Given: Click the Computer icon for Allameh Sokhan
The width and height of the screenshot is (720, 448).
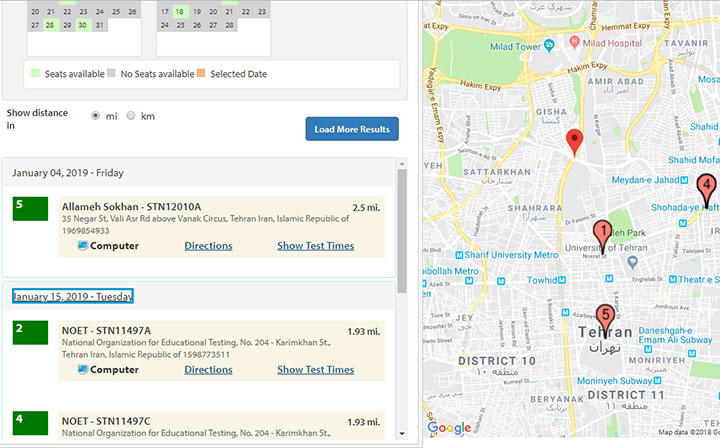Looking at the screenshot, I should tap(83, 246).
